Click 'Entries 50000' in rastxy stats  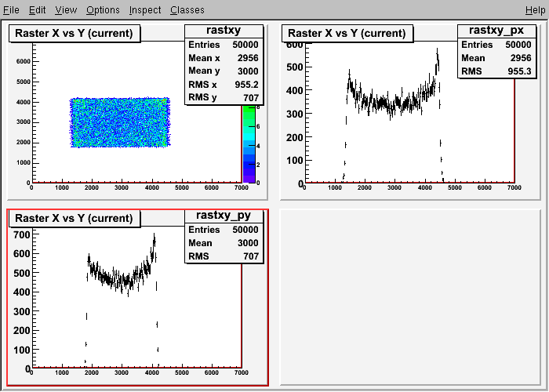click(224, 45)
